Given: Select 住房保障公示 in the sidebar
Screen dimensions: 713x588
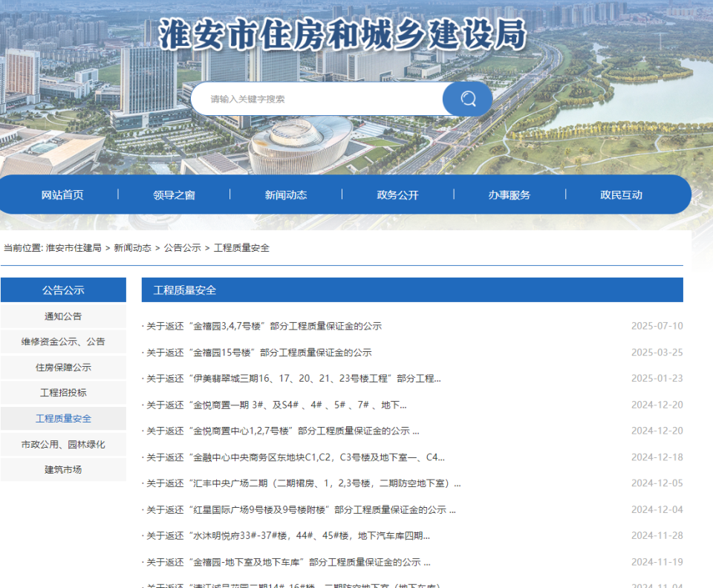Looking at the screenshot, I should click(63, 367).
